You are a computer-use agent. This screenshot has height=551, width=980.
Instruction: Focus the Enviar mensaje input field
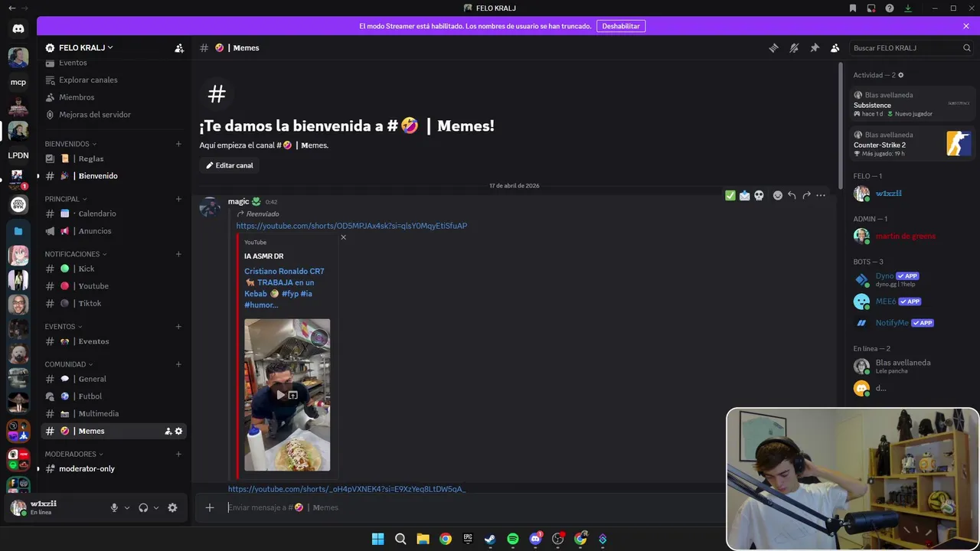click(475, 507)
